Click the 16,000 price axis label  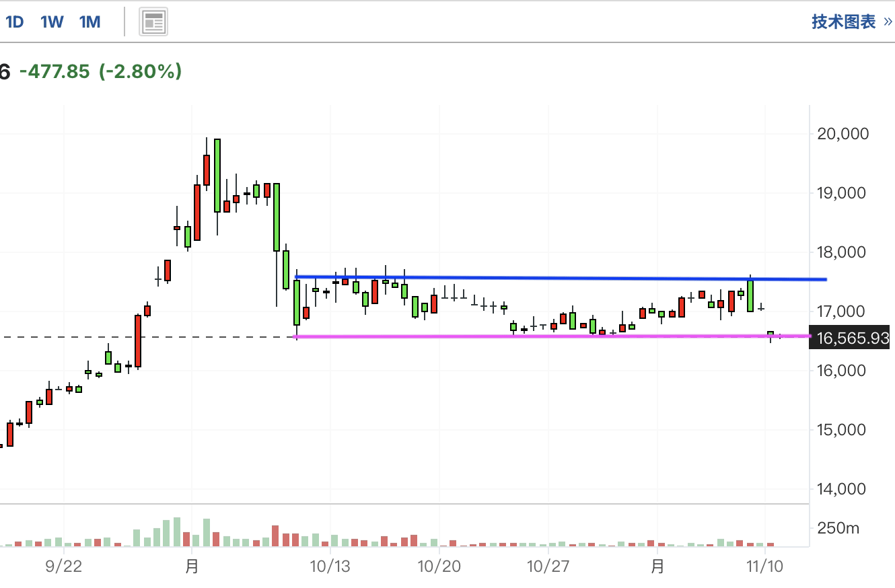(x=843, y=371)
